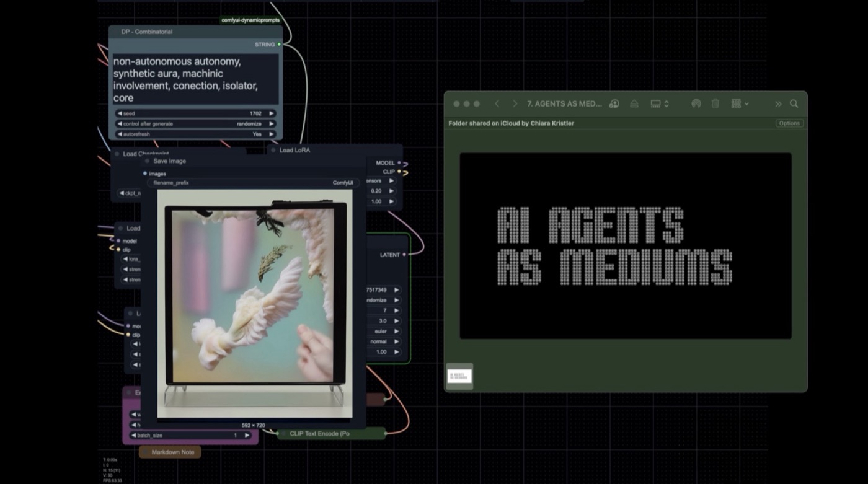868x484 pixels.
Task: Click the images input socket on Save Image
Action: point(145,174)
